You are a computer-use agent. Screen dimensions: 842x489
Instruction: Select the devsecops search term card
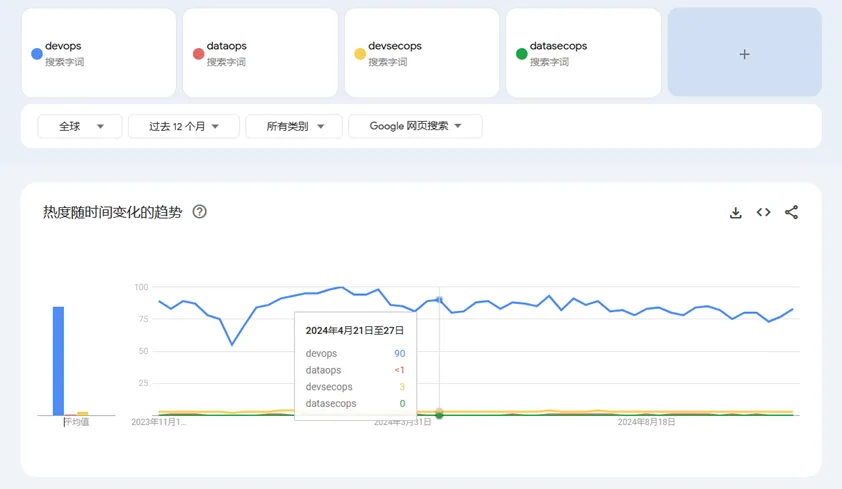click(x=422, y=53)
